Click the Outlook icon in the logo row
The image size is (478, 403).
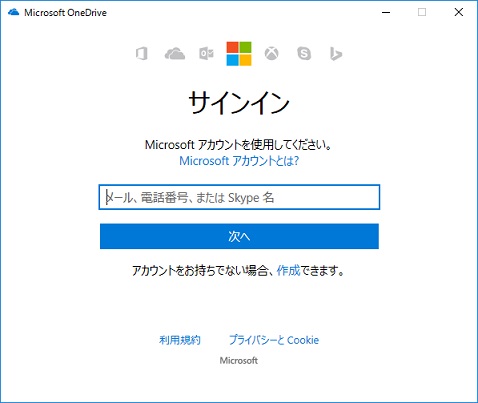pyautogui.click(x=206, y=54)
